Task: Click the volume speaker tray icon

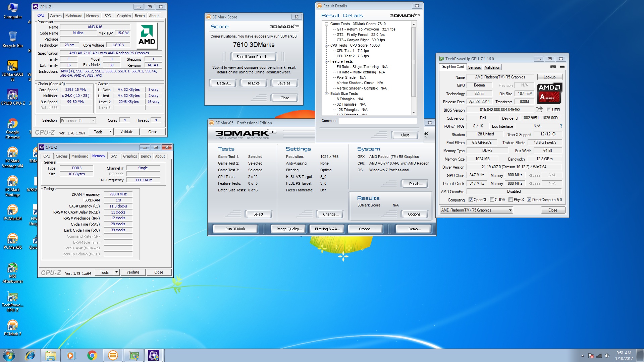Action: pos(607,356)
